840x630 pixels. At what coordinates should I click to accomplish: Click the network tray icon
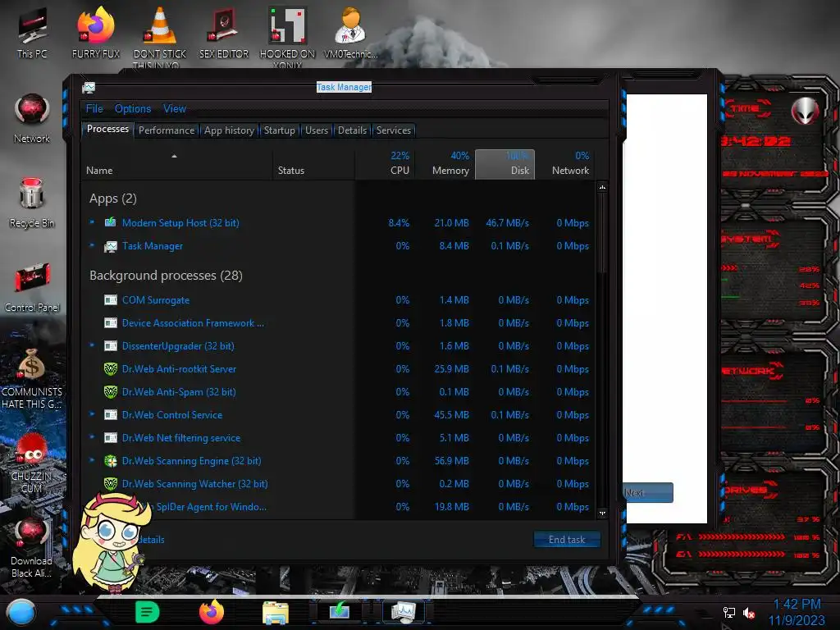[729, 612]
